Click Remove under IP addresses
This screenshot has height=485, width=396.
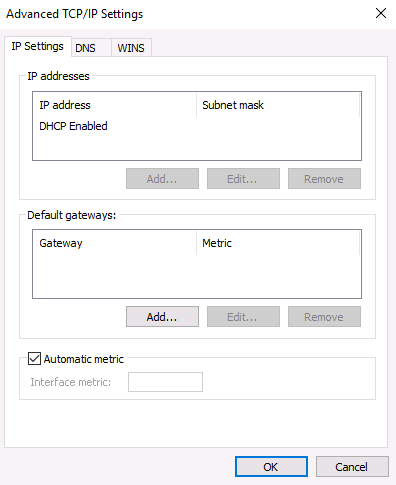(x=324, y=179)
